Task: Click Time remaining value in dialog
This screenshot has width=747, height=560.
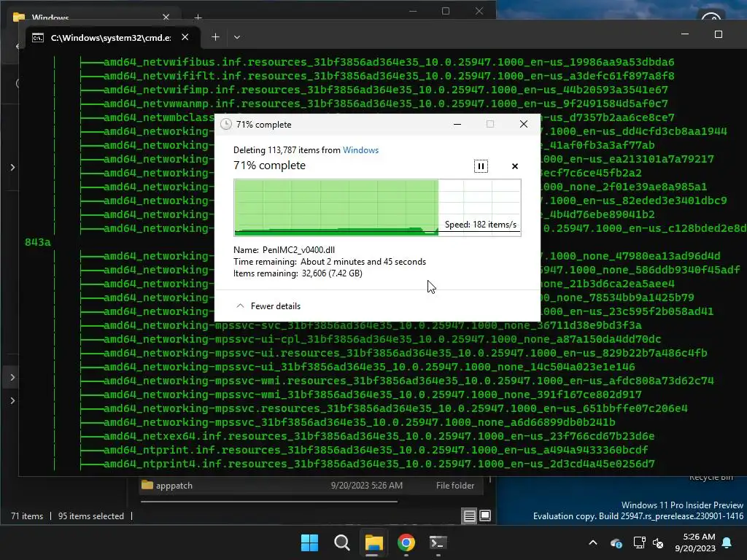Action: click(363, 262)
